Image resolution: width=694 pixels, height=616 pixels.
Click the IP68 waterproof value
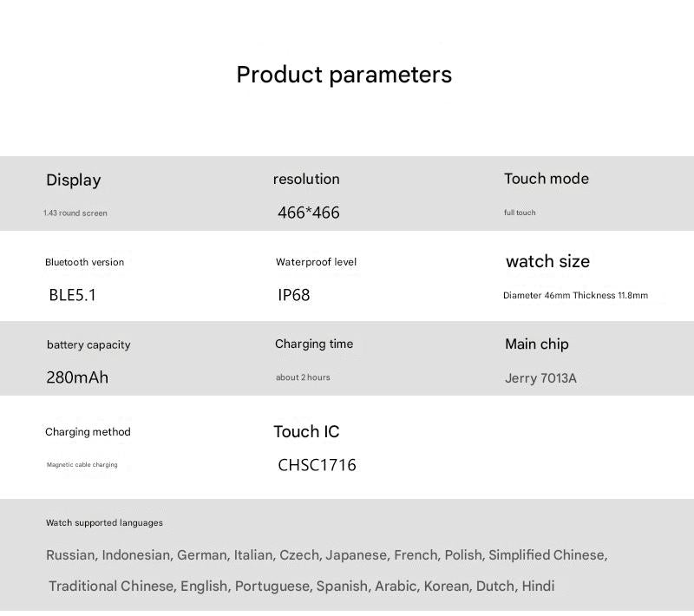tap(294, 295)
